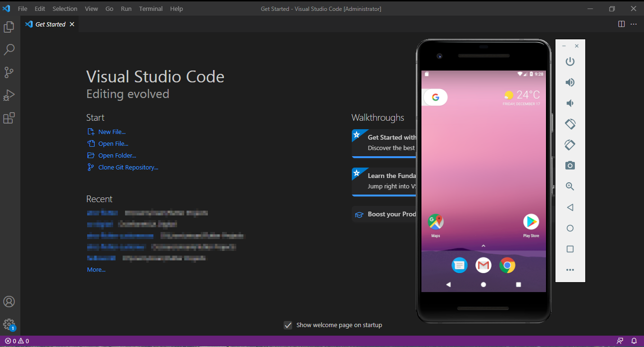Screen dimensions: 644x347
Task: Open the Help menu
Action: coord(176,9)
